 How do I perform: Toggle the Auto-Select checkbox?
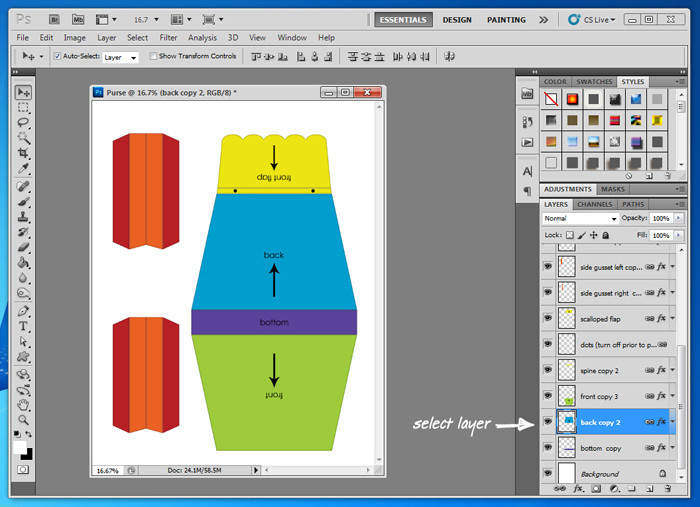click(x=57, y=56)
